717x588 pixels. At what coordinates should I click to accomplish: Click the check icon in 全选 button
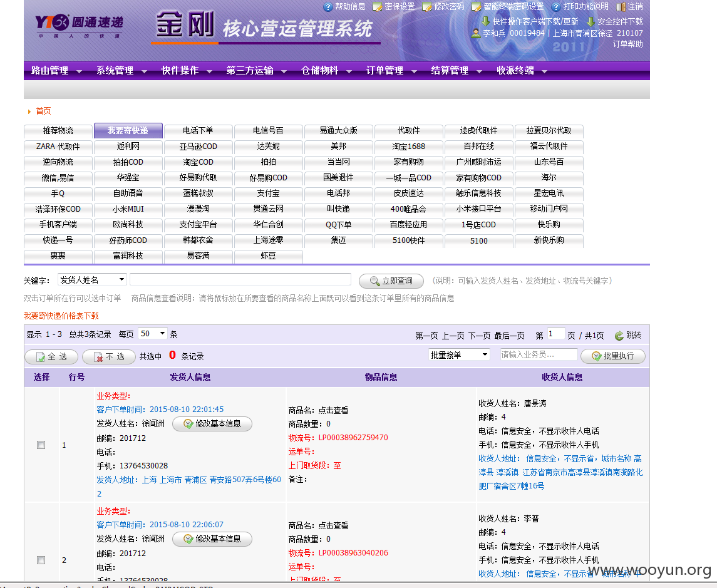click(40, 357)
